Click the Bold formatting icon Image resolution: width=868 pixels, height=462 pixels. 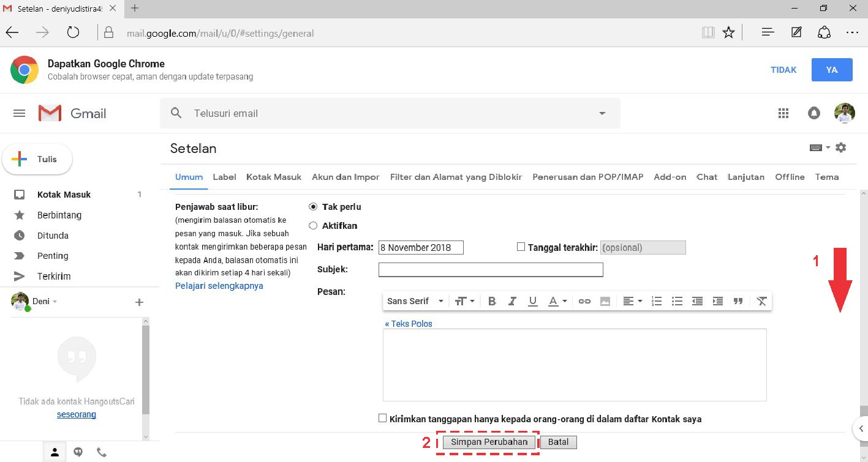492,301
